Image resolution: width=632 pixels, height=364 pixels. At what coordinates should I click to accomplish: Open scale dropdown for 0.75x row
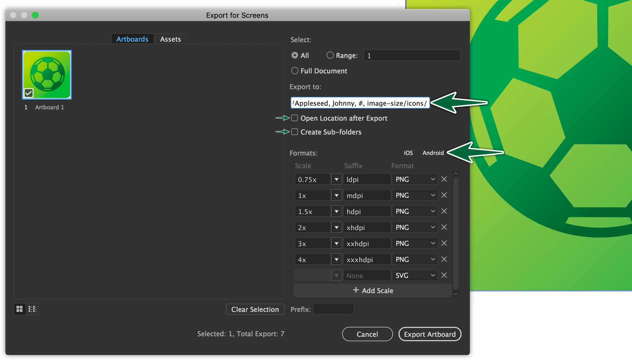(x=337, y=179)
